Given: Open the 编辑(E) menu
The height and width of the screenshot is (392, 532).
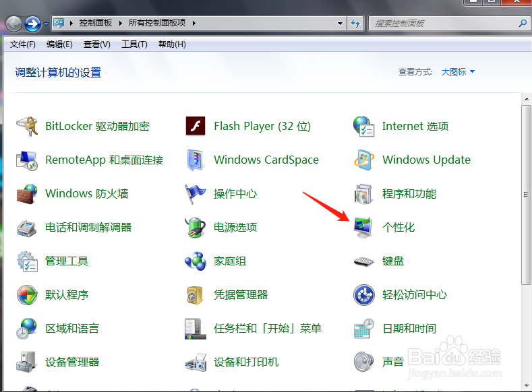Looking at the screenshot, I should (59, 44).
